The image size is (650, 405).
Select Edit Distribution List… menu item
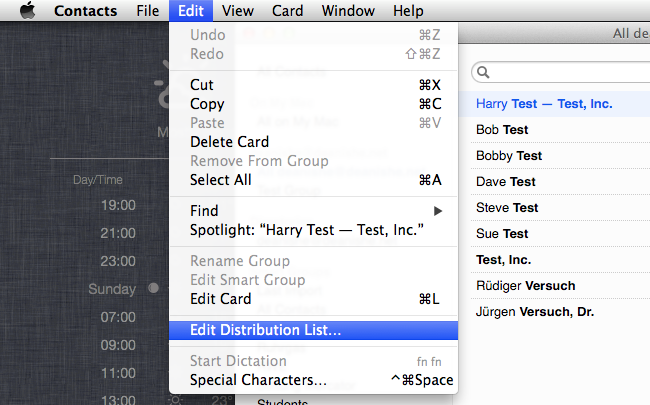(x=313, y=330)
